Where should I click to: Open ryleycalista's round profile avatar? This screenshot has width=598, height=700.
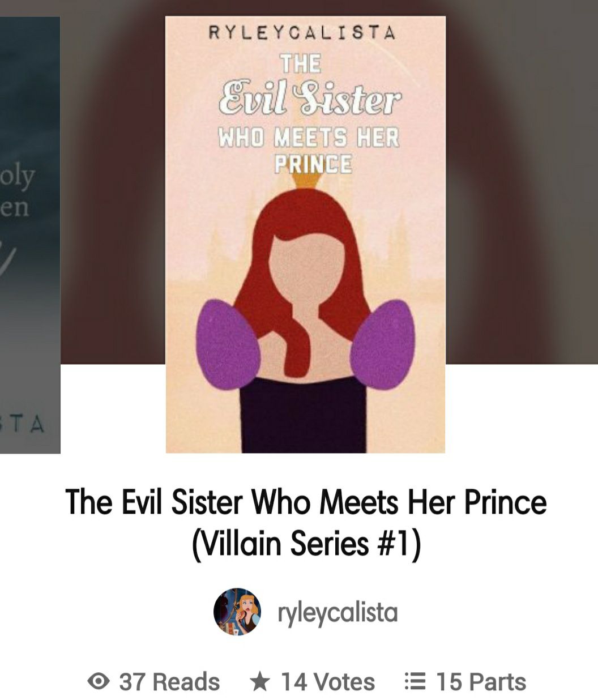237,612
